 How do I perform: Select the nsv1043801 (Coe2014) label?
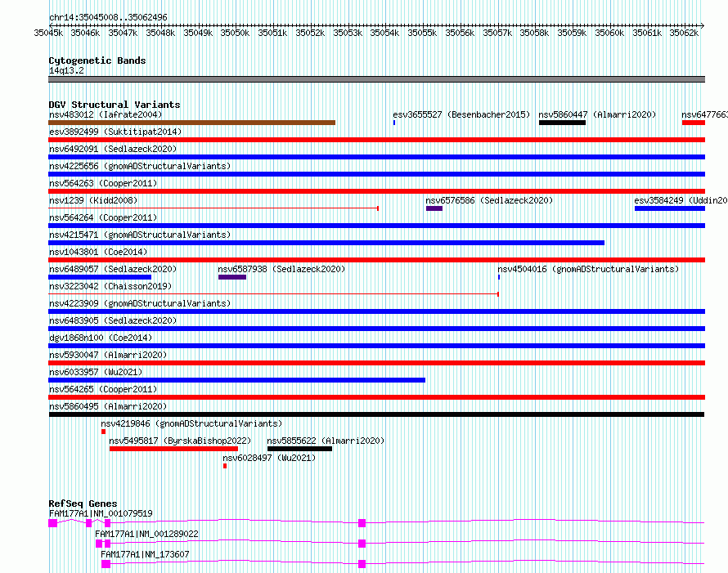pos(98,252)
